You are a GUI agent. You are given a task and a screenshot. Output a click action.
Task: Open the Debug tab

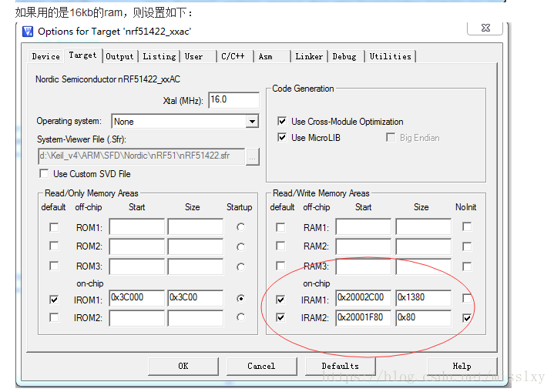coord(345,56)
